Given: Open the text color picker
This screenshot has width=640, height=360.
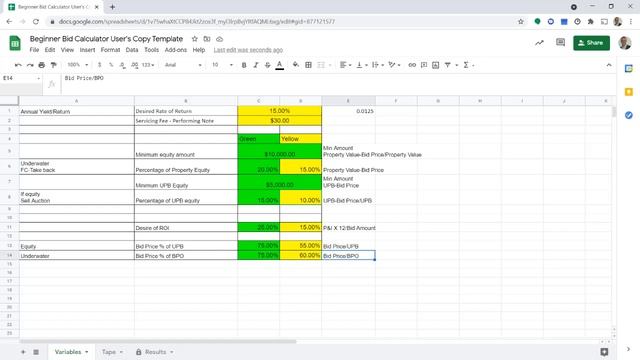Looking at the screenshot, I should click(280, 65).
